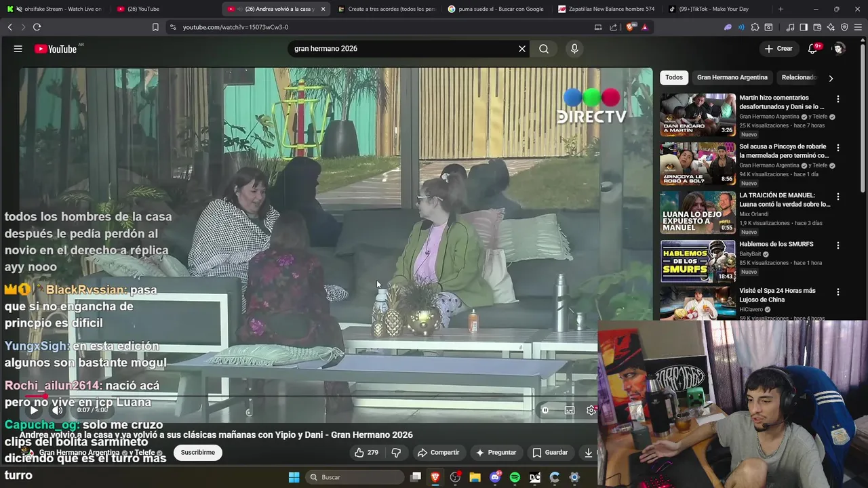Open the Brave Rewards triangle icon

click(644, 27)
